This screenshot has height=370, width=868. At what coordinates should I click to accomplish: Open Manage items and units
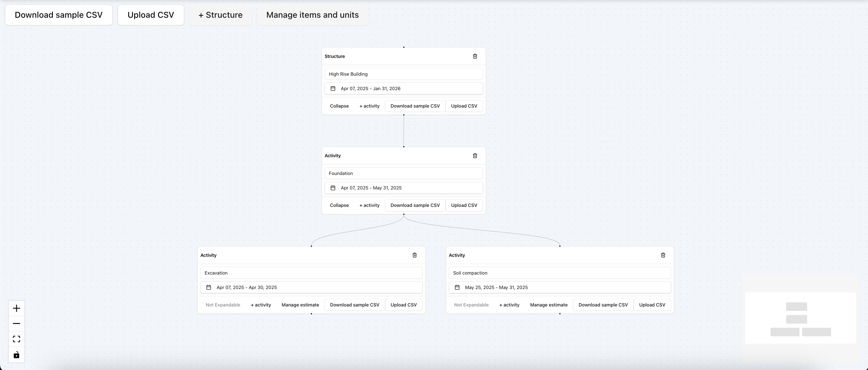[x=312, y=15]
